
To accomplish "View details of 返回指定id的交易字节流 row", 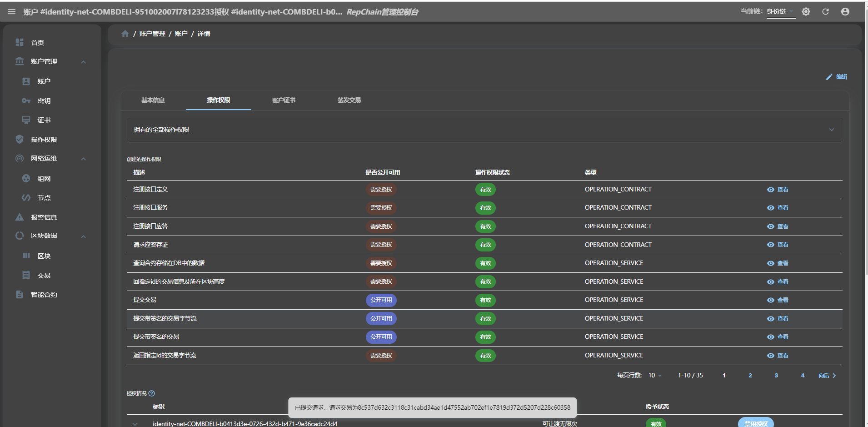I will coord(778,356).
